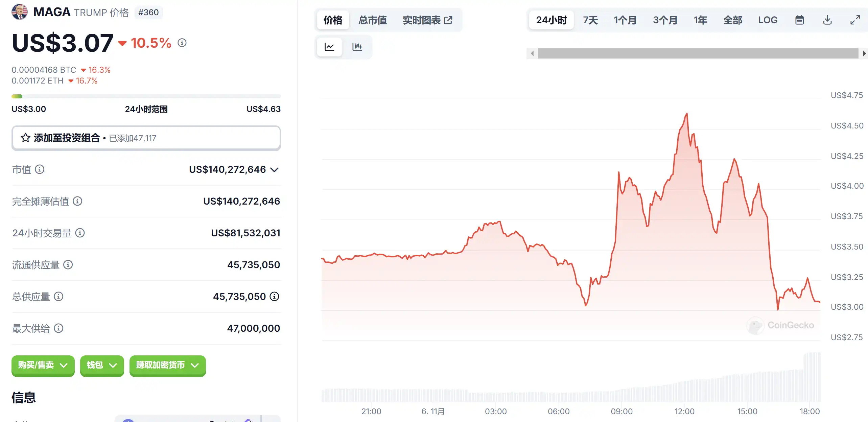Download the chart data

click(x=827, y=20)
